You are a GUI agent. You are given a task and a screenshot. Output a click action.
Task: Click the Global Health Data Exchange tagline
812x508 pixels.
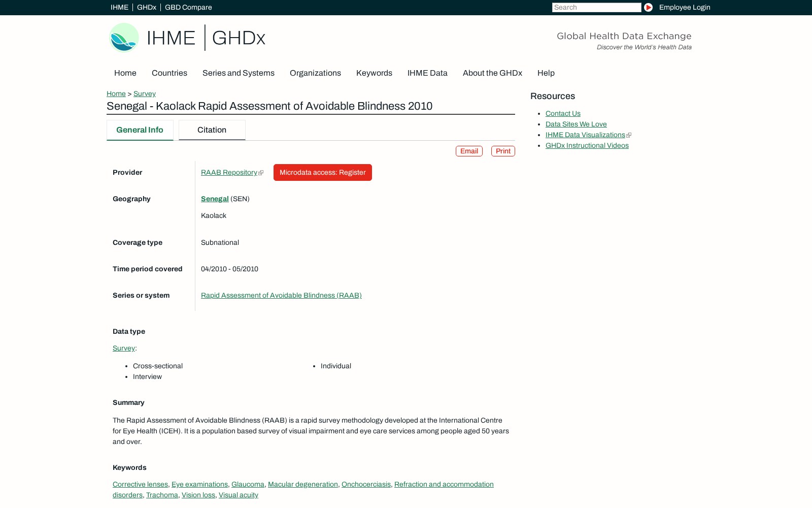click(624, 36)
